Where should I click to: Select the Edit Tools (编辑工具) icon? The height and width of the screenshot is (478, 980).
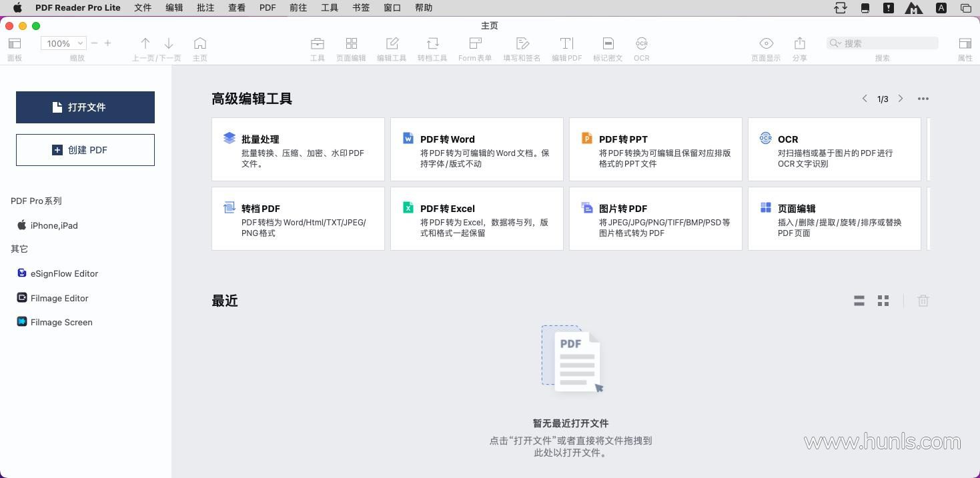[x=392, y=43]
